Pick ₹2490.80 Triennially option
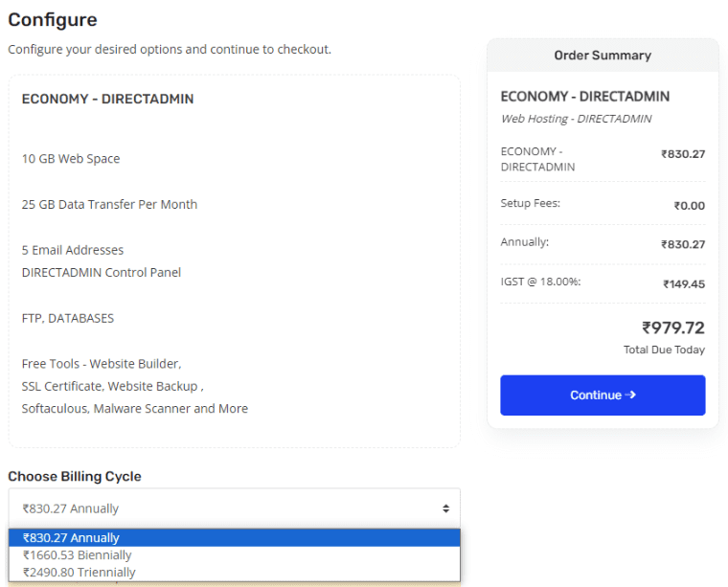 234,572
